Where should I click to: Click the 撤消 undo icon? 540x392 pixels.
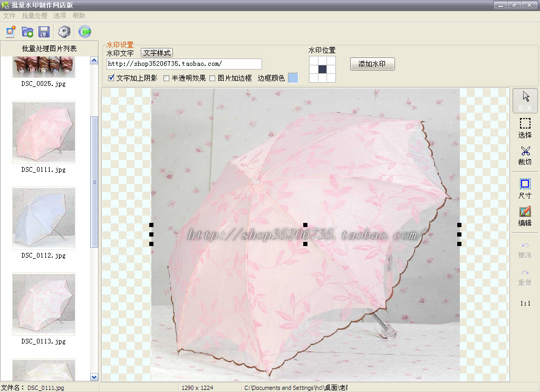coord(525,251)
